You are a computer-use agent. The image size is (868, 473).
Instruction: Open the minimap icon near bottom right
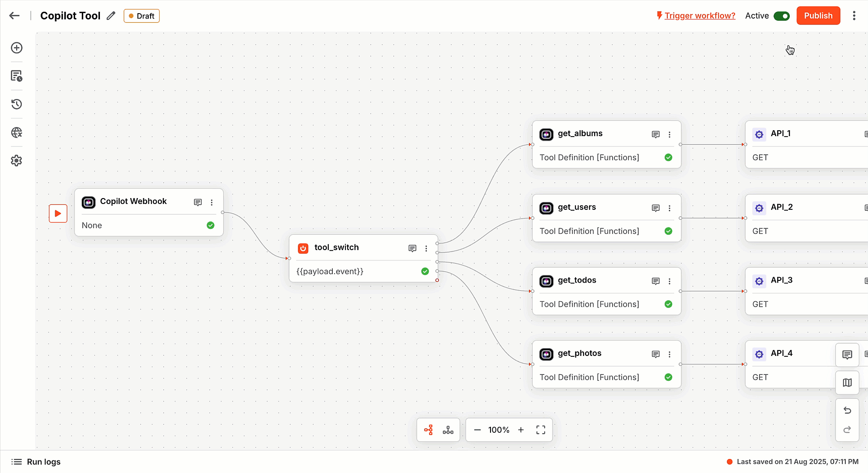(x=847, y=383)
